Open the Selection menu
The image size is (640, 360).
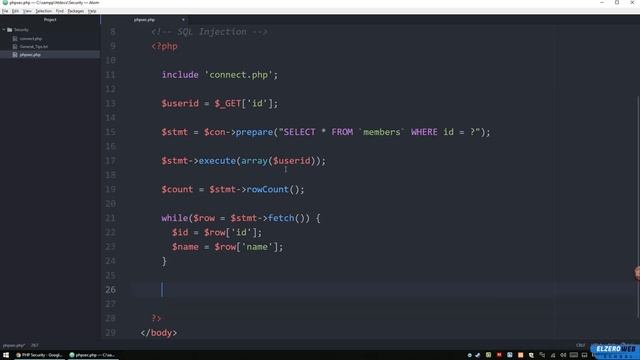point(43,11)
